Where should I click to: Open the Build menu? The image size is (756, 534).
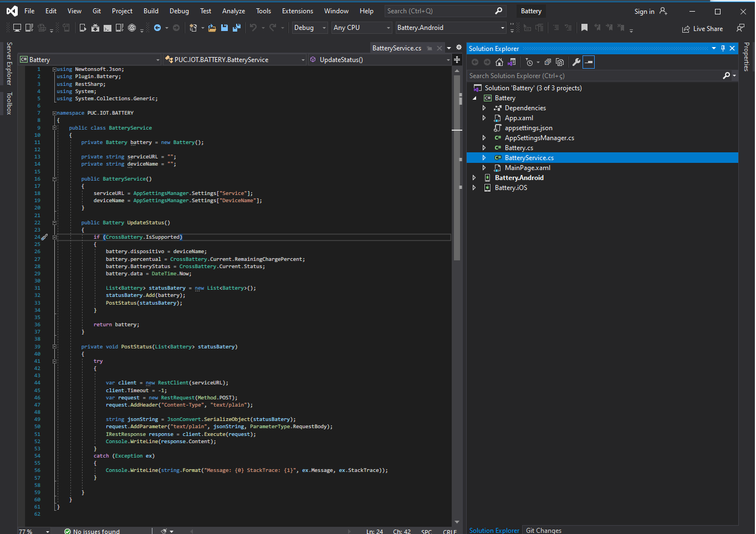point(151,11)
